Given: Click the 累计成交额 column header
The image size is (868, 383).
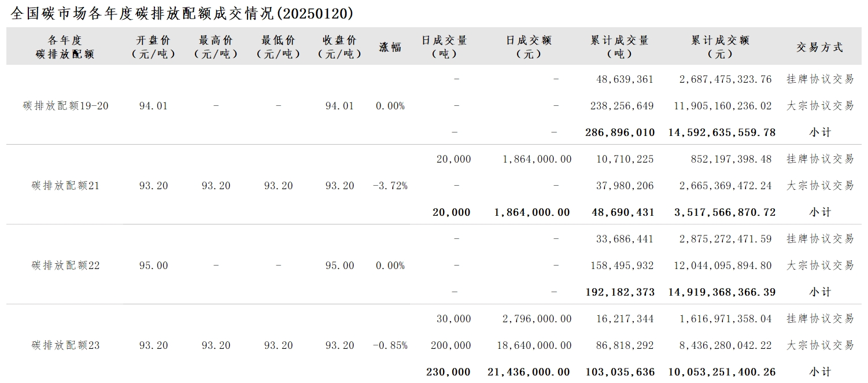Looking at the screenshot, I should click(x=720, y=47).
